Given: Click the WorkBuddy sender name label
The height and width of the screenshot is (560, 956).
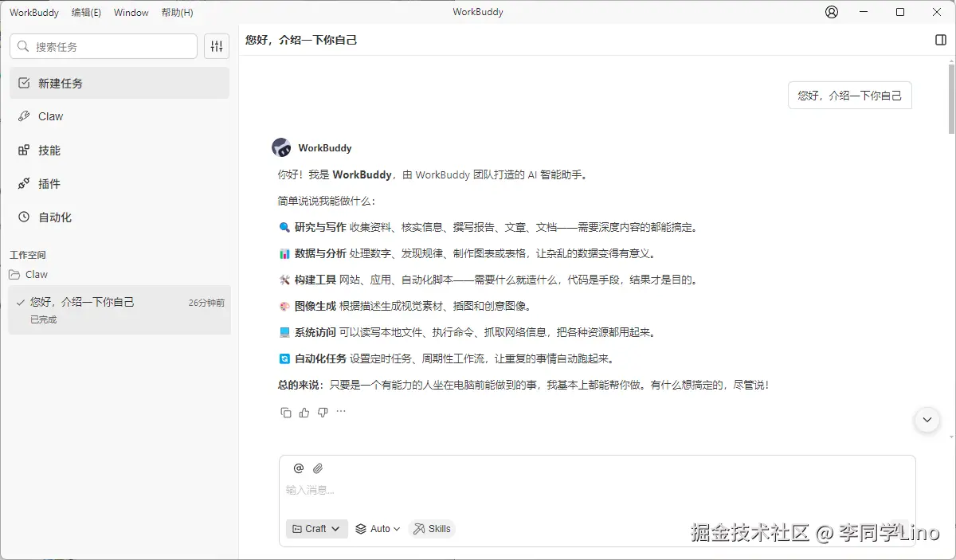Looking at the screenshot, I should (325, 148).
